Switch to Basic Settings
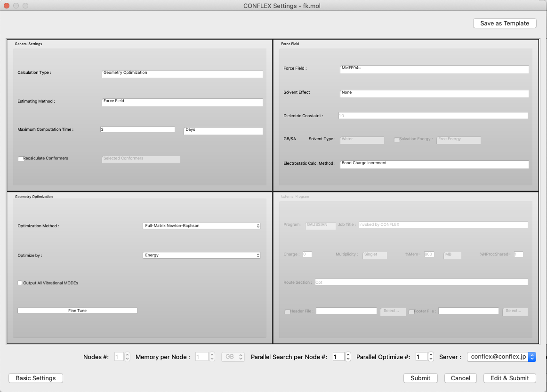 pos(35,378)
